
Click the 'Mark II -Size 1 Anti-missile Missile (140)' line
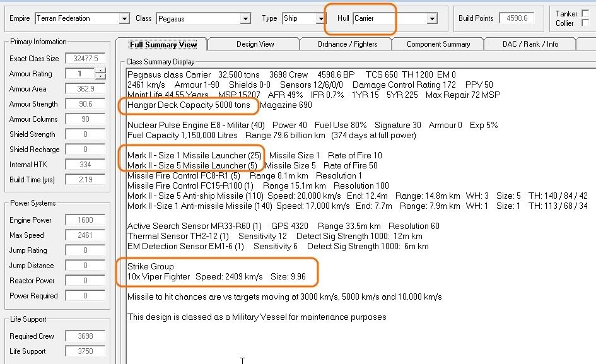coord(358,206)
